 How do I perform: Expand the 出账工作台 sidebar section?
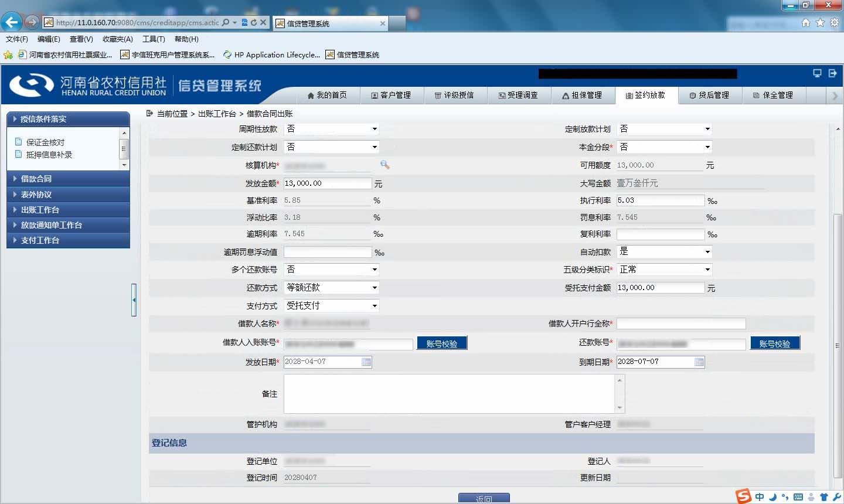click(x=68, y=210)
